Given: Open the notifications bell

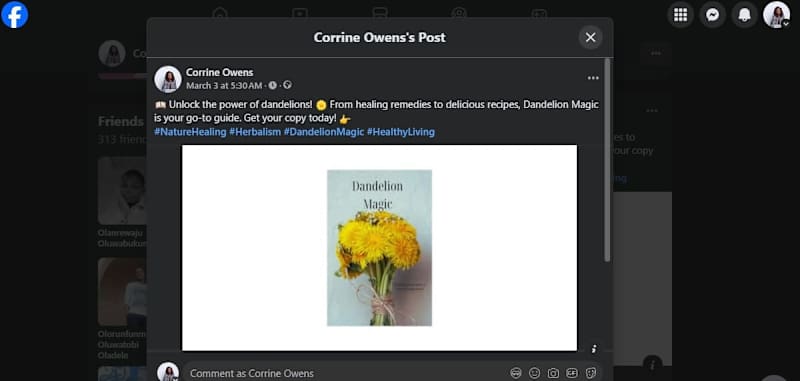Looking at the screenshot, I should 744,15.
